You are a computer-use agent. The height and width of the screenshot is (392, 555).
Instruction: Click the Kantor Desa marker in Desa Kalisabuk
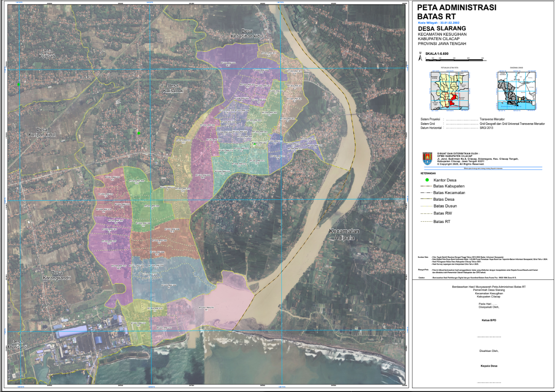[x=139, y=133]
